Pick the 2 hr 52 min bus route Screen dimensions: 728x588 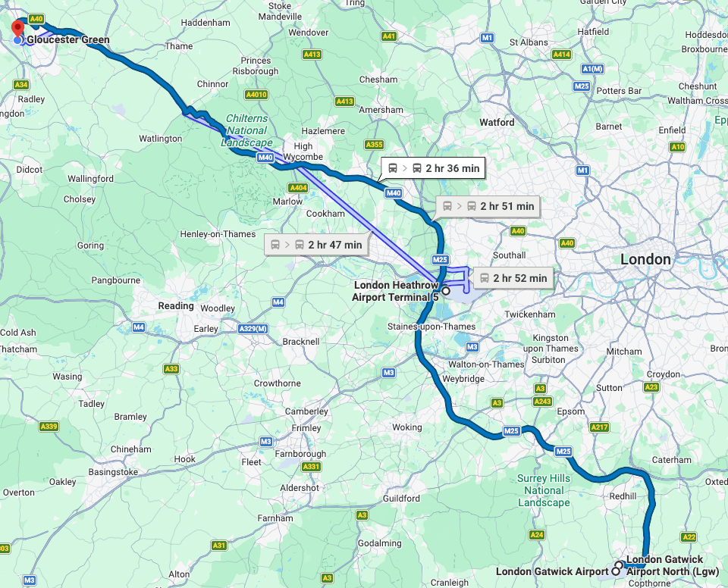coord(513,278)
